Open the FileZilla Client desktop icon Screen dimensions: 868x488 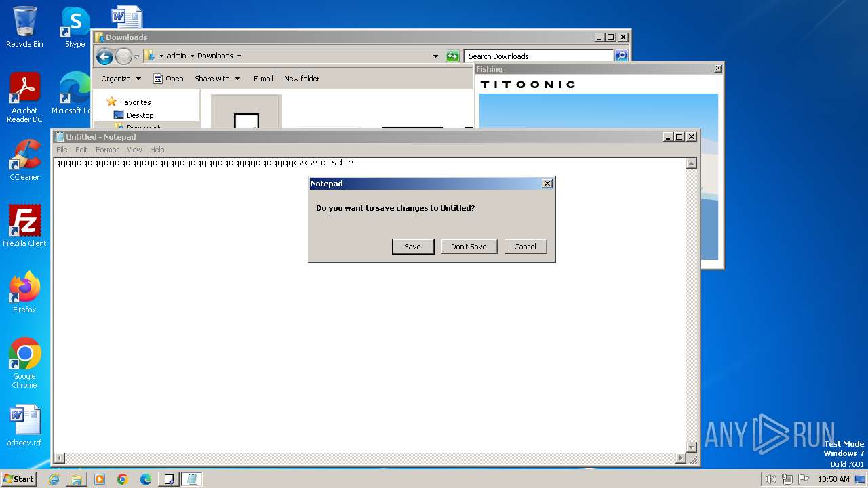coord(24,226)
